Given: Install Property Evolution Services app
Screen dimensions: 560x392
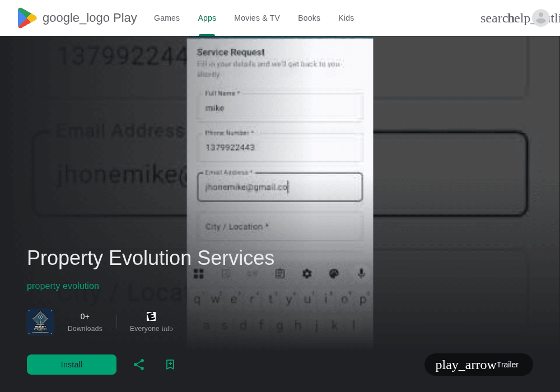Looking at the screenshot, I should pos(72,365).
